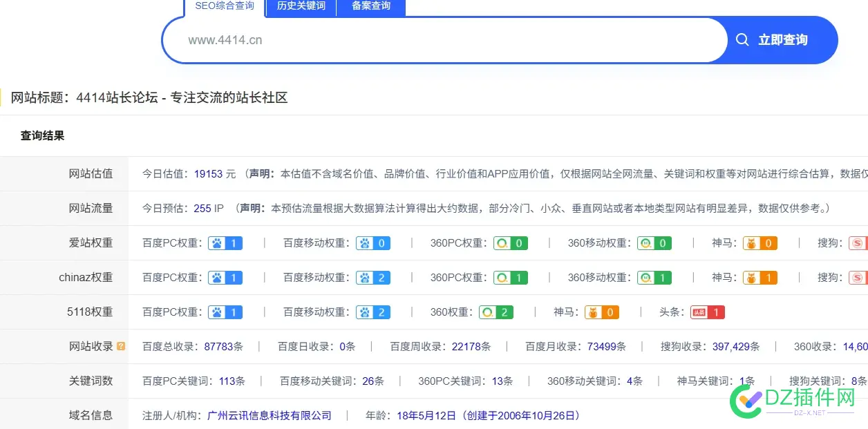Switch to the 历史关键词 tab

[301, 6]
